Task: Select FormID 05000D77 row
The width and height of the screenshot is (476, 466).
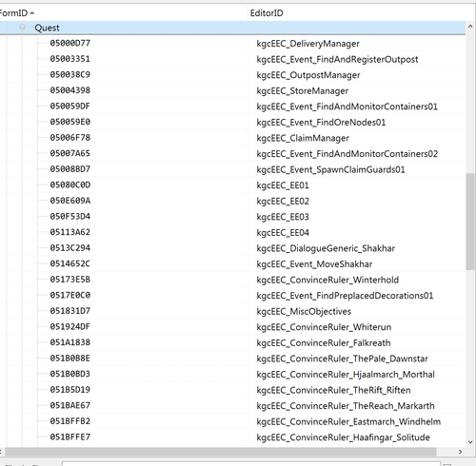Action: pyautogui.click(x=232, y=43)
